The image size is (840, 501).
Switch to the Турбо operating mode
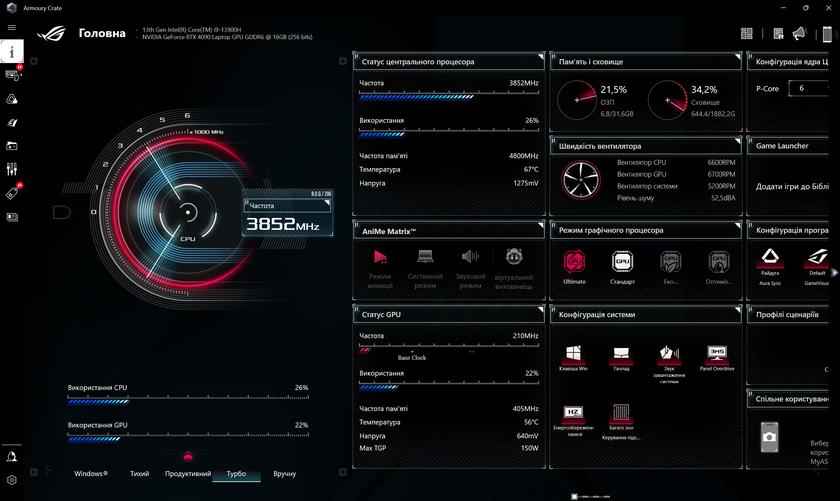tap(236, 474)
